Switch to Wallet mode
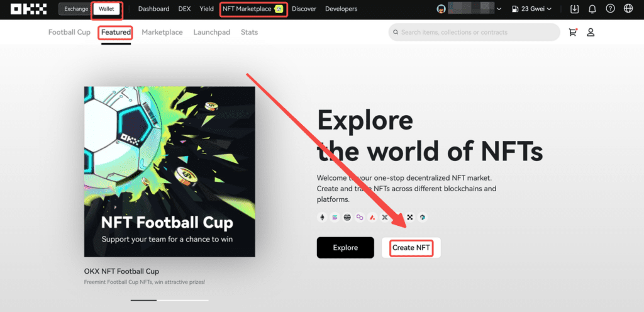This screenshot has height=312, width=644. (106, 9)
